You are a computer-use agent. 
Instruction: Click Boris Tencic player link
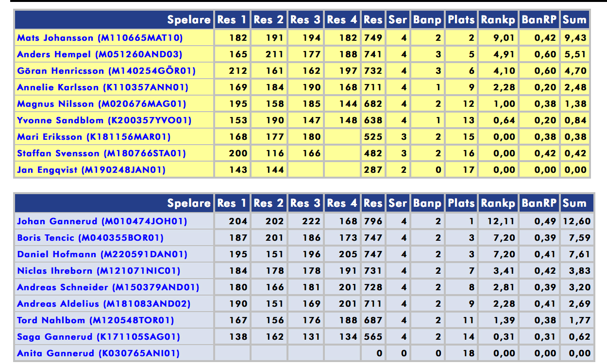[90, 238]
